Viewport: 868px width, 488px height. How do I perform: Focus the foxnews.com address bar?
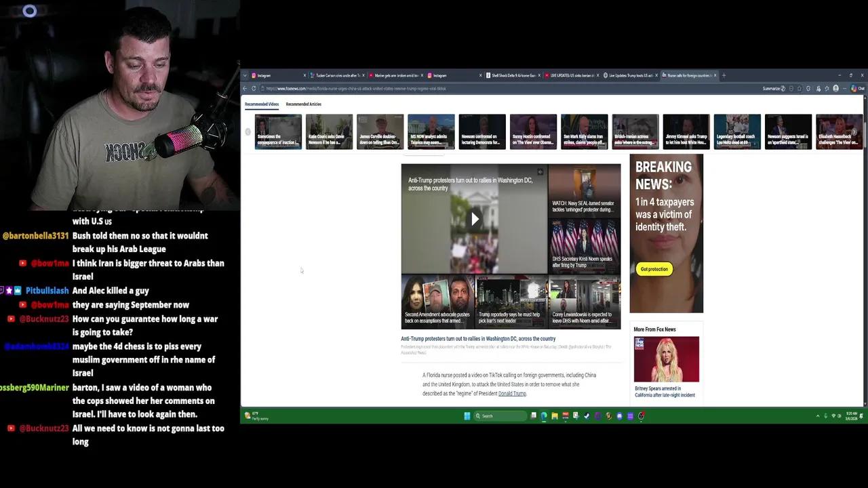[509, 88]
